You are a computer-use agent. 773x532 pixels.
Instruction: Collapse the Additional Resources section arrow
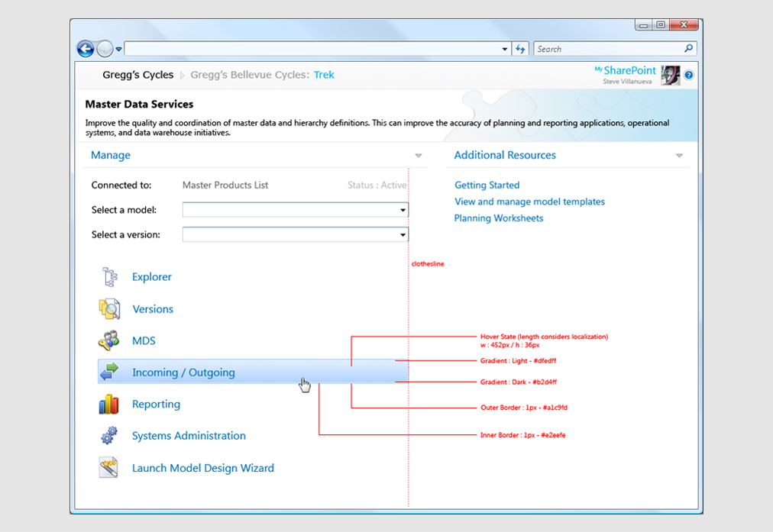[x=679, y=156]
